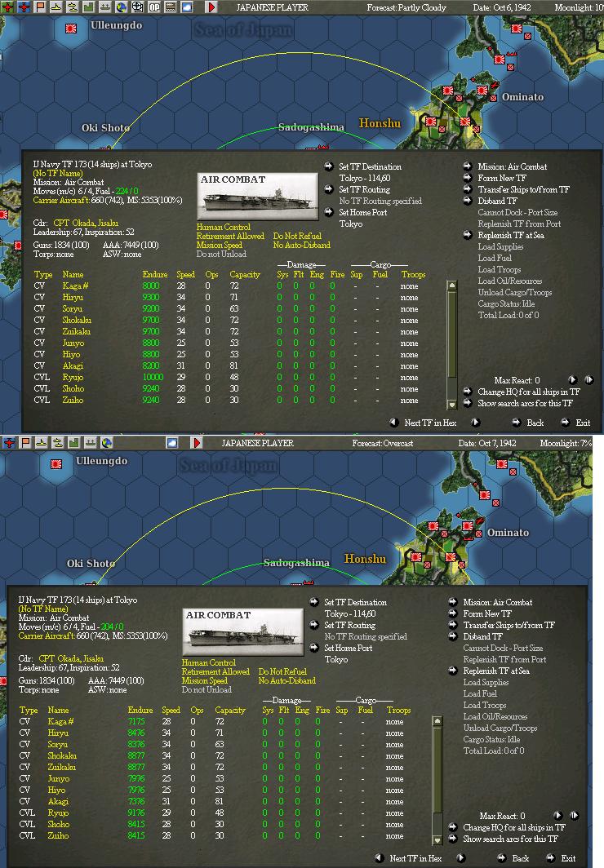Click Change HQ for all ships, Oct 6 panel
Viewport: 604px width, 868px height.
pyautogui.click(x=529, y=392)
